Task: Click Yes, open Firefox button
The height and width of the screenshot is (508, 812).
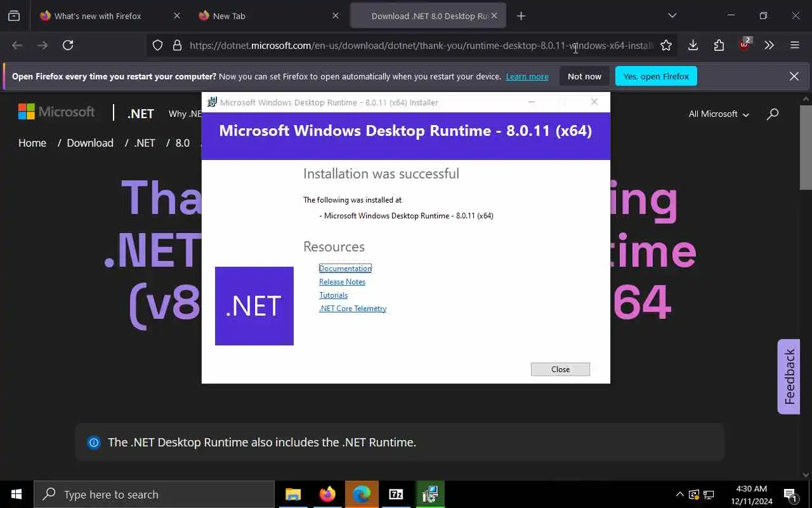Action: [656, 76]
